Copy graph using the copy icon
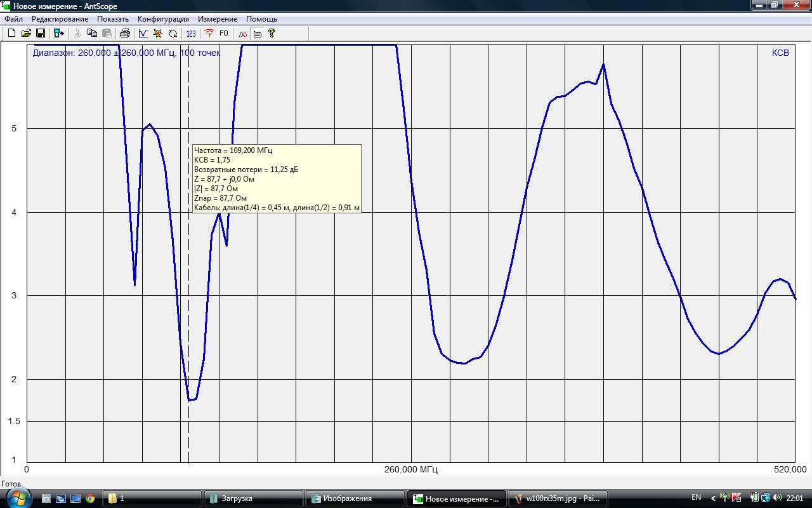Screen dimensions: 812x508 pos(92,33)
